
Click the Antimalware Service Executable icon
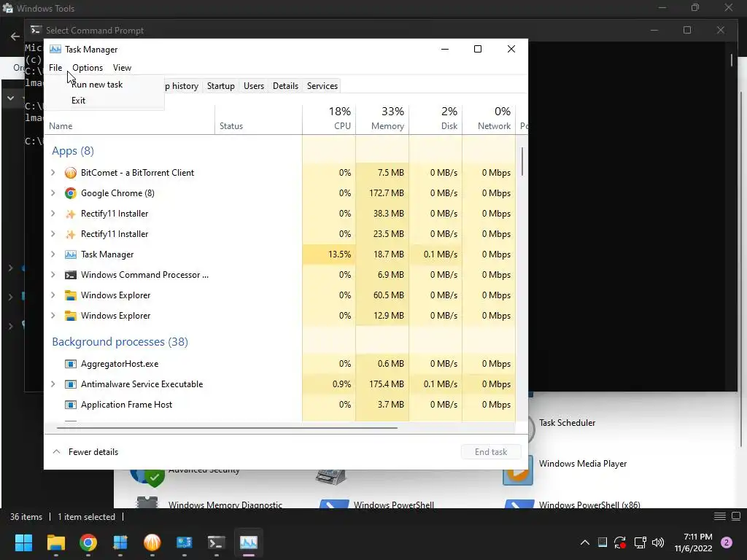[71, 384]
